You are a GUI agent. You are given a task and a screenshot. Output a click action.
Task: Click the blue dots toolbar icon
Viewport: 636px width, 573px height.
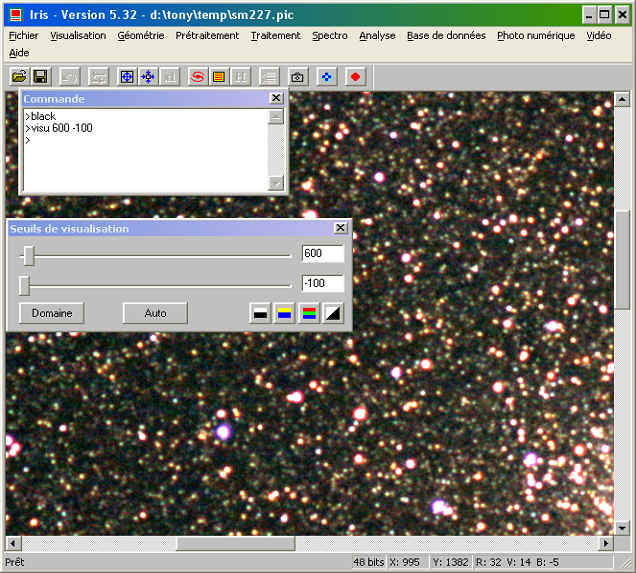tap(327, 76)
